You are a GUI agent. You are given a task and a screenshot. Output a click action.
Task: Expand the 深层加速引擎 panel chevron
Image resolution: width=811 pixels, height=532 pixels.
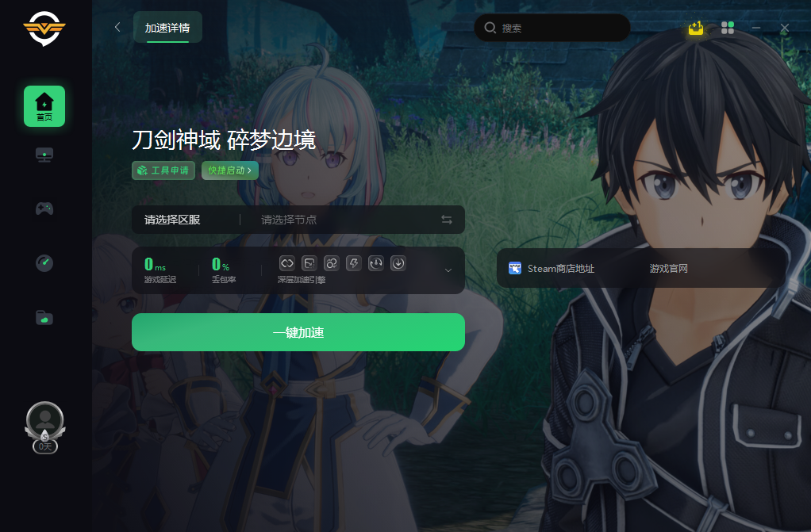(448, 270)
